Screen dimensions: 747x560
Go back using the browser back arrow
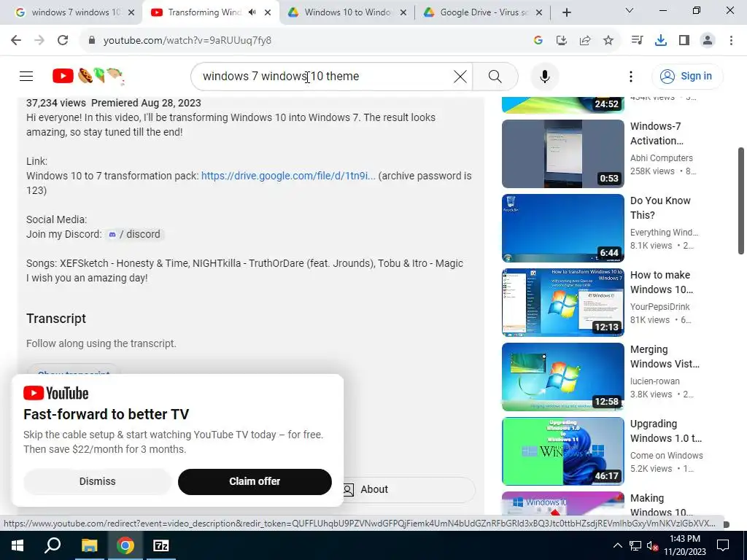[16, 41]
